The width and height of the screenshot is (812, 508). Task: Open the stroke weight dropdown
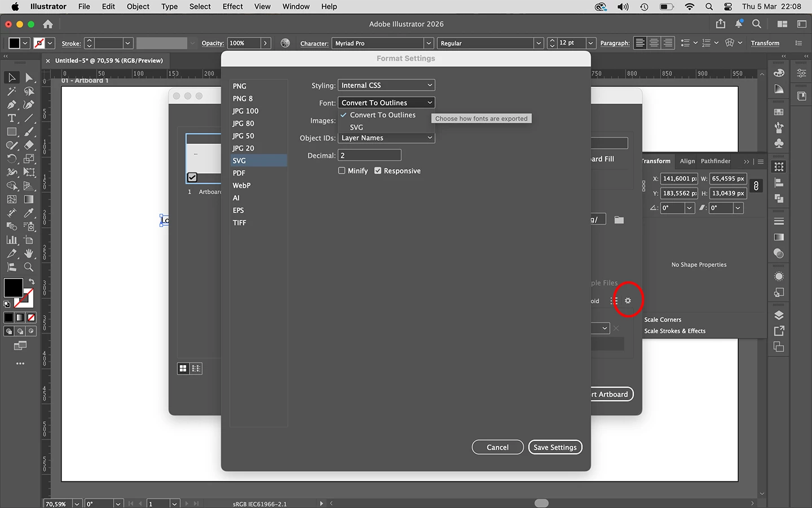pos(128,43)
